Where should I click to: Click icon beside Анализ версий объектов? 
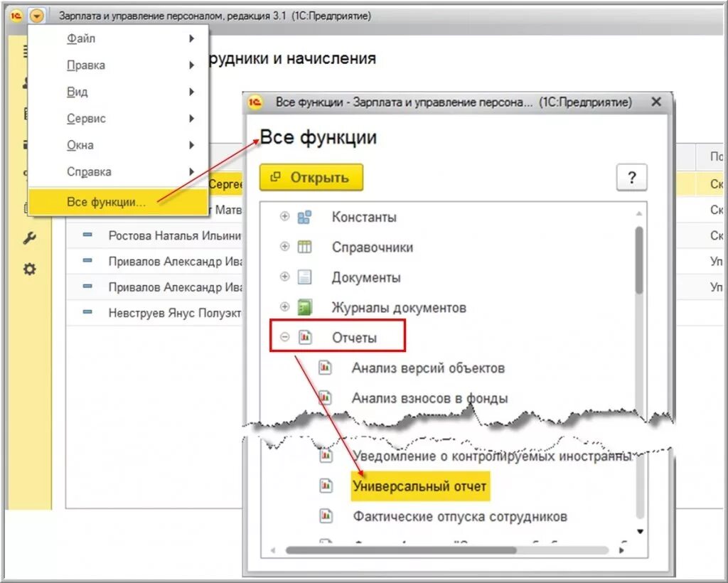325,368
